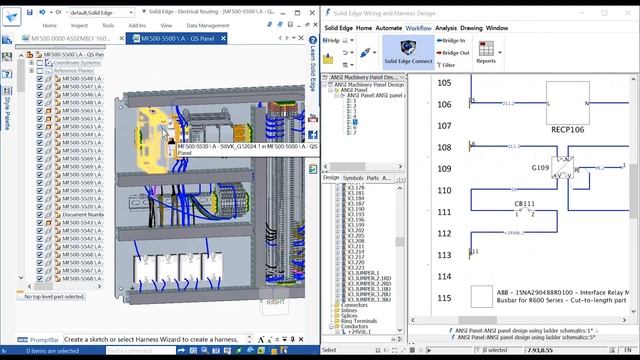This screenshot has height=360, width=640.
Task: Click the Find a command input field
Action: tap(140, 350)
